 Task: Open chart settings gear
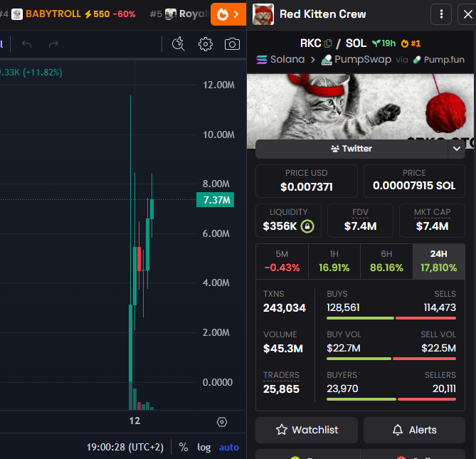point(206,44)
